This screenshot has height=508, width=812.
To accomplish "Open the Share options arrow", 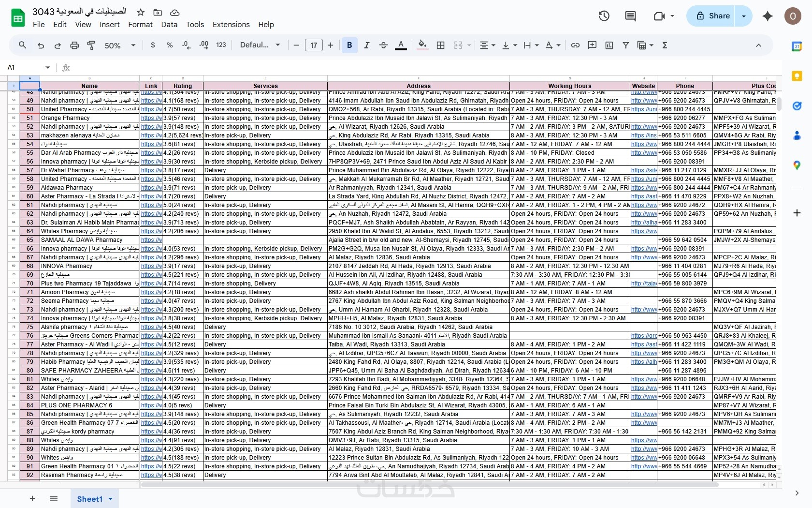I will click(x=743, y=16).
